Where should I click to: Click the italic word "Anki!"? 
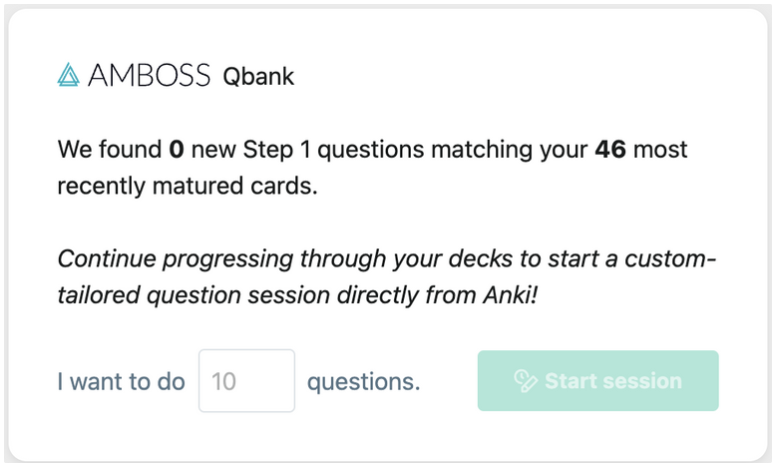pyautogui.click(x=510, y=295)
